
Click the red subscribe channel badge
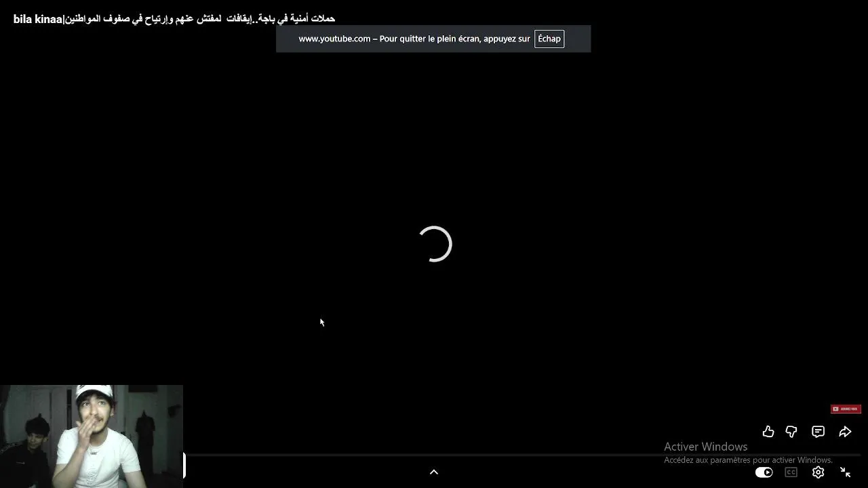pyautogui.click(x=846, y=409)
